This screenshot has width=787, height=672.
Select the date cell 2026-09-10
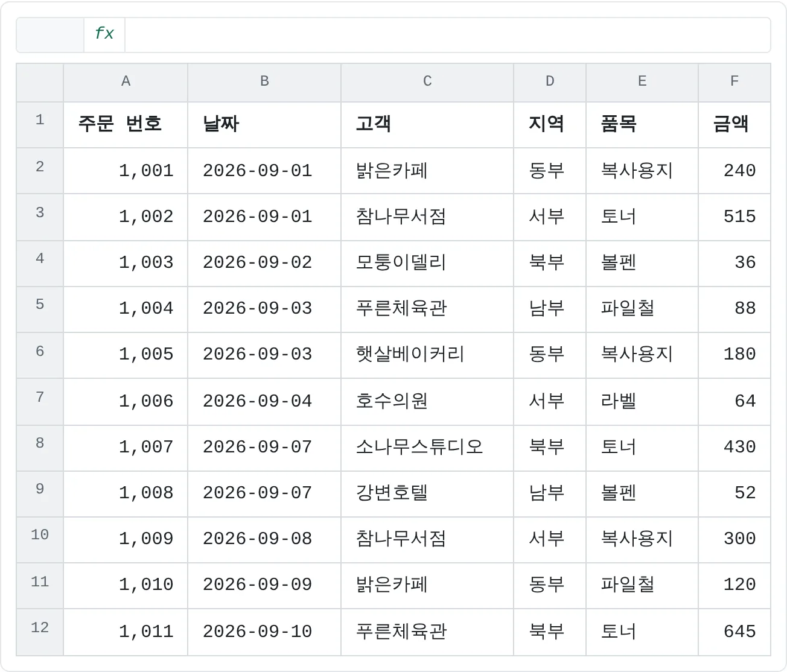click(x=264, y=632)
